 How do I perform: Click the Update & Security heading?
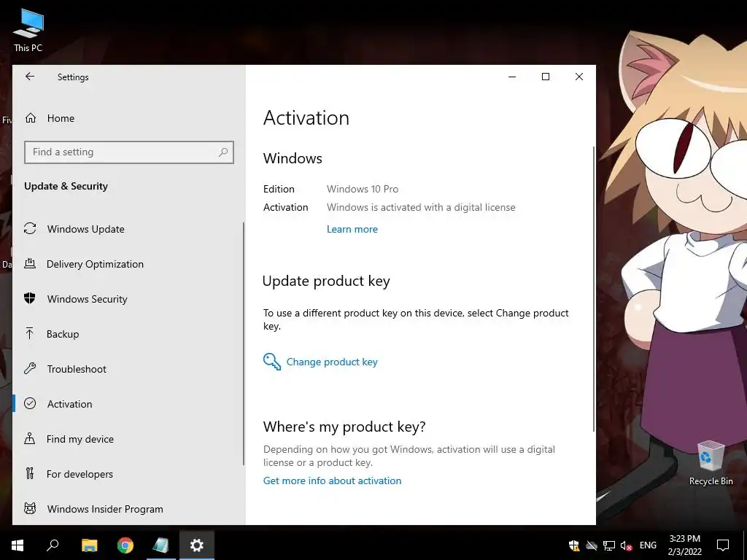(x=66, y=186)
